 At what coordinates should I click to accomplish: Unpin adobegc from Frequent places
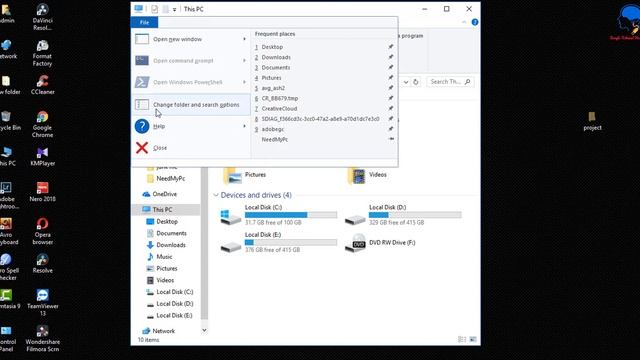pos(391,129)
